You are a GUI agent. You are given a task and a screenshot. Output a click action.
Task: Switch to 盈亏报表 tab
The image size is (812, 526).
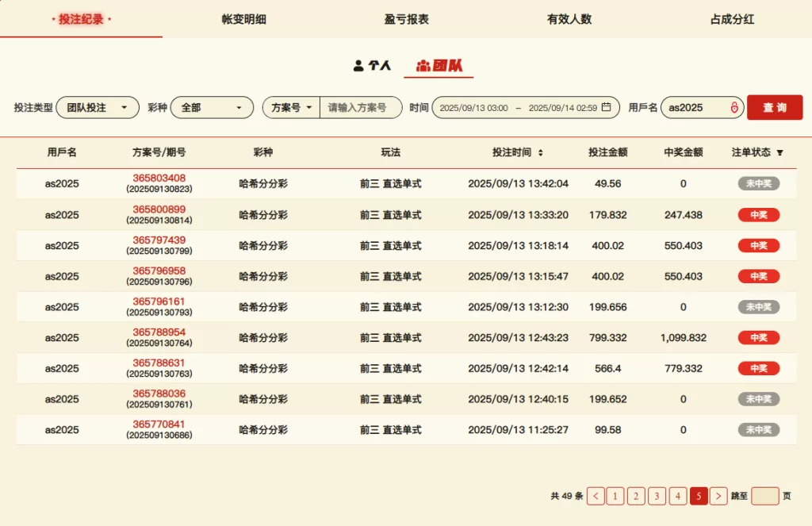406,19
